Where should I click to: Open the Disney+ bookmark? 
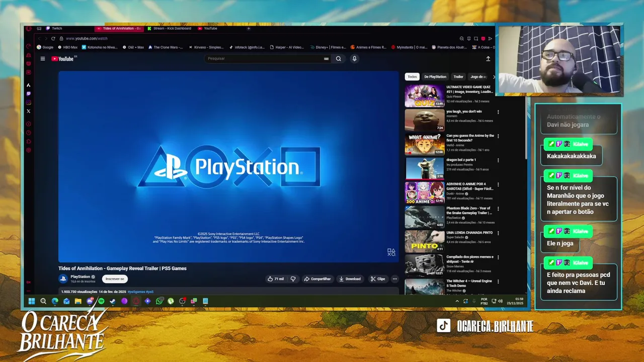click(328, 47)
